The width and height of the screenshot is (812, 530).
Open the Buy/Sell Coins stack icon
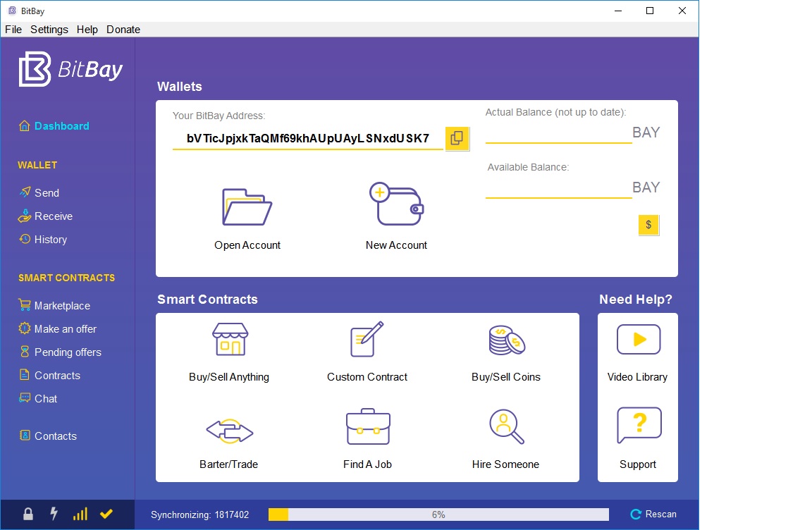(507, 340)
